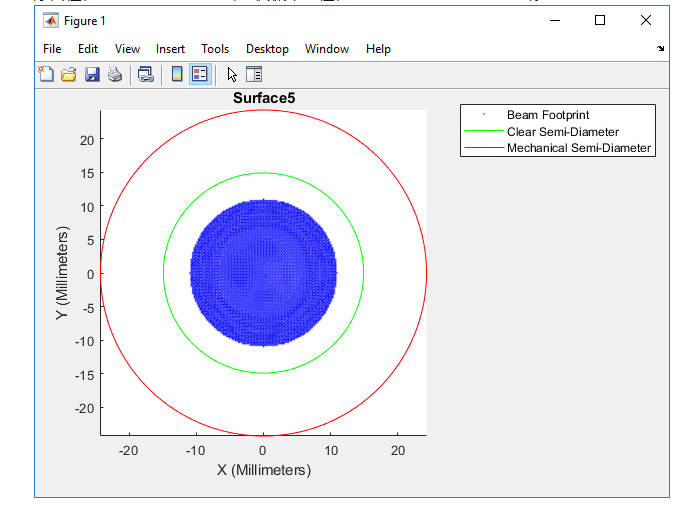This screenshot has height=506, width=685.
Task: Click the Beam Footprint legend entry
Action: click(x=548, y=116)
